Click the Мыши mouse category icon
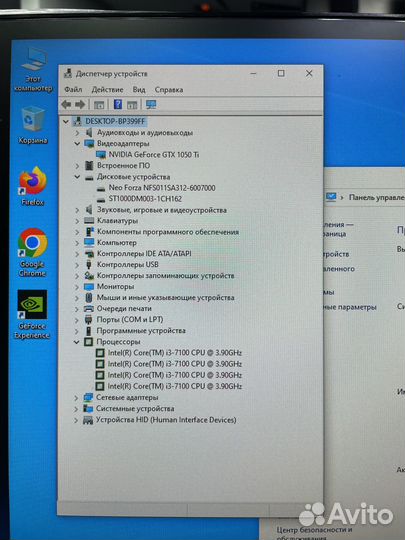Image resolution: width=405 pixels, height=540 pixels. [89, 298]
